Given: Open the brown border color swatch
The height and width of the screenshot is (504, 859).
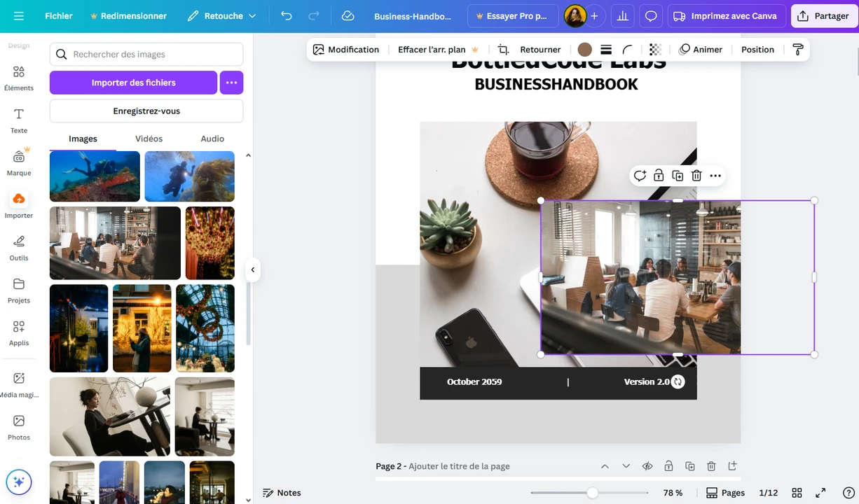Looking at the screenshot, I should 585,50.
